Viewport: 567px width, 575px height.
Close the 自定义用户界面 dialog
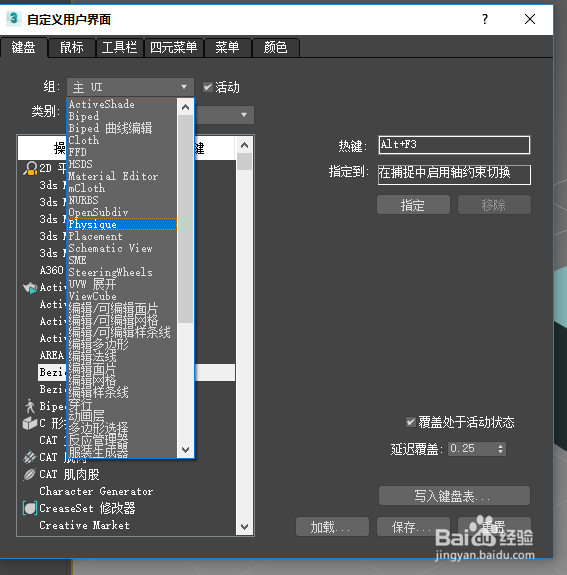click(x=530, y=19)
